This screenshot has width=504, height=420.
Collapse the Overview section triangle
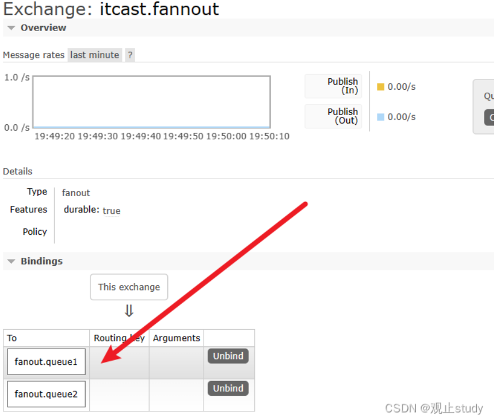pos(11,28)
